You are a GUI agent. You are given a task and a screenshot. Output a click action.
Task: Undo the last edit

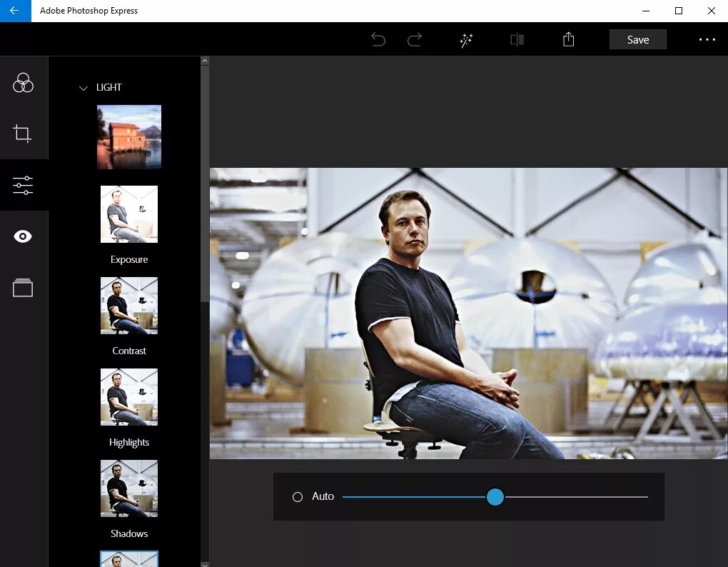(378, 39)
